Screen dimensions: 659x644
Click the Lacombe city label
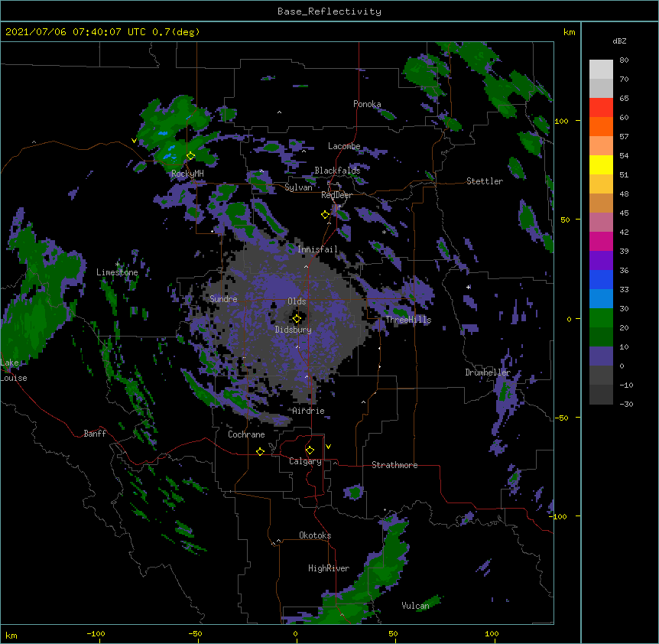click(x=344, y=146)
